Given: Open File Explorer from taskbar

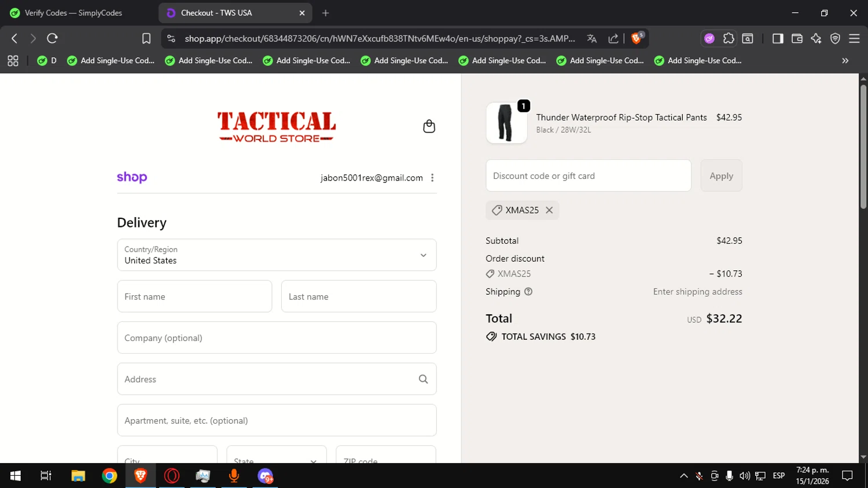Looking at the screenshot, I should point(78,476).
